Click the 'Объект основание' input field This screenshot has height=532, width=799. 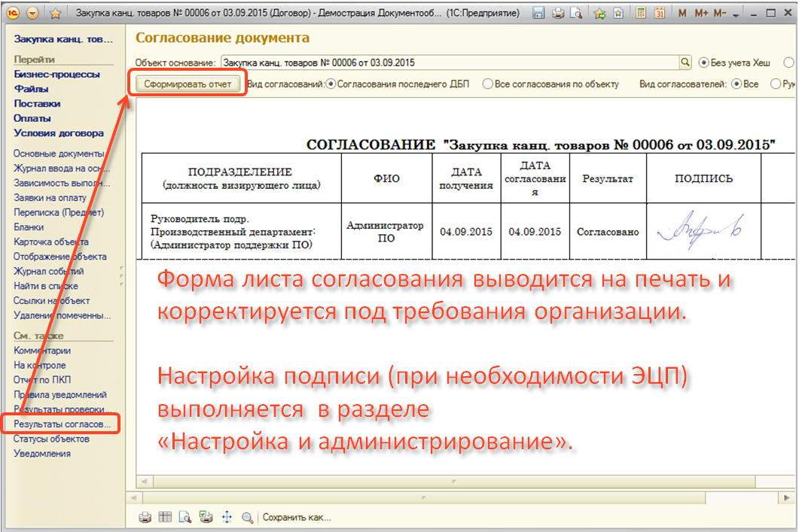[x=448, y=62]
